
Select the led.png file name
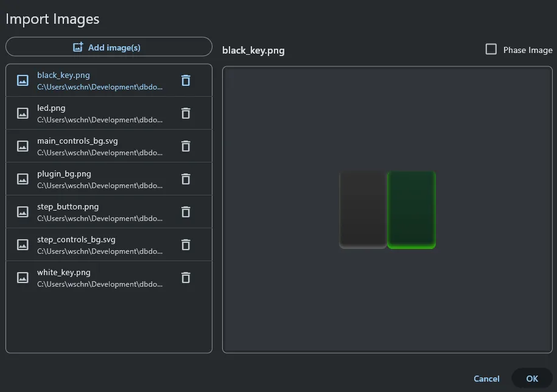point(51,108)
